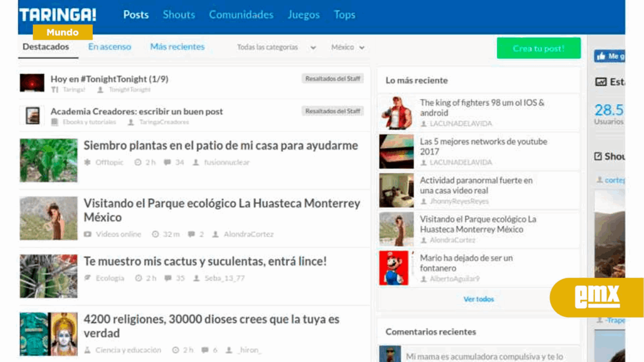
Task: Click Ciencia y educación category icon
Action: click(x=88, y=350)
